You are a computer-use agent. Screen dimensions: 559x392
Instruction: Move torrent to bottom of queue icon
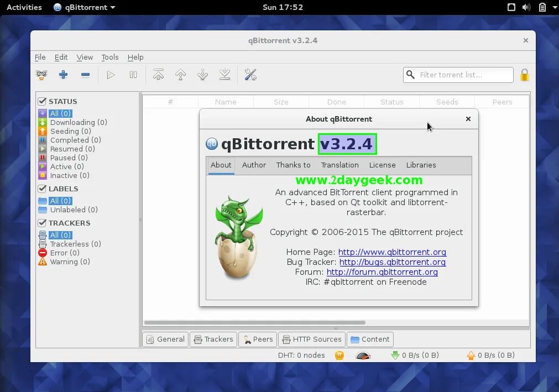(224, 75)
